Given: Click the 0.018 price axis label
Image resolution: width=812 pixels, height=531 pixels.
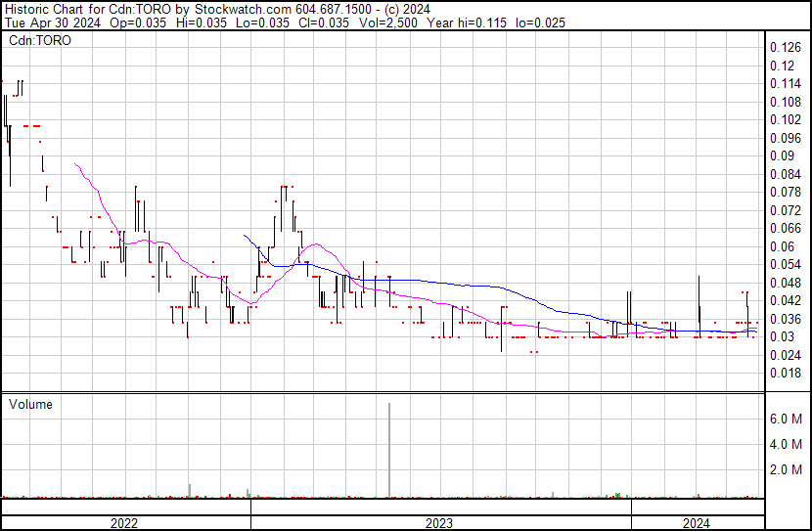Looking at the screenshot, I should (786, 374).
